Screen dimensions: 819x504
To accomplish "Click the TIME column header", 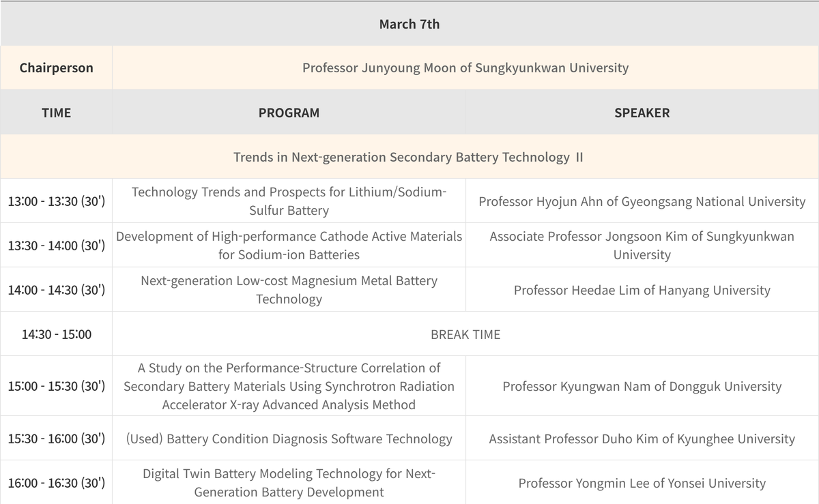I will click(x=56, y=113).
